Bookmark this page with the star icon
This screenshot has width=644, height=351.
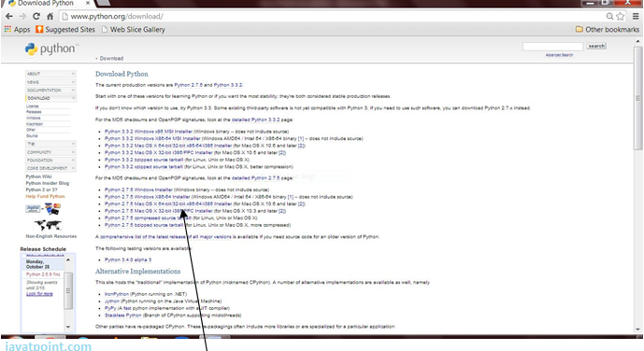click(x=621, y=17)
